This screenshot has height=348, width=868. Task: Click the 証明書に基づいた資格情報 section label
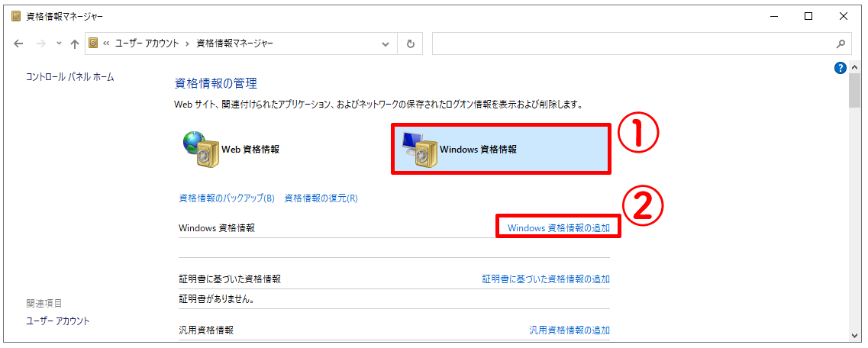(x=230, y=279)
